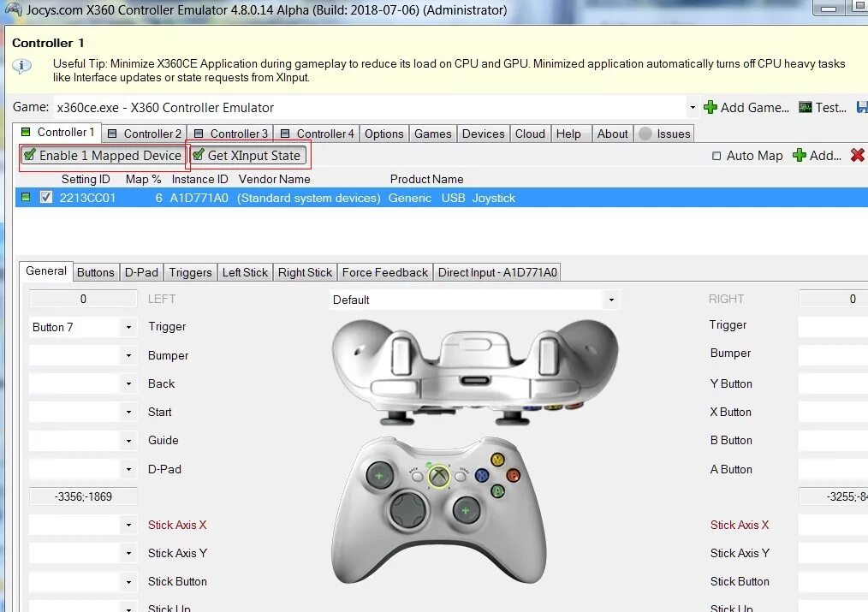Click the green plus Add device icon
868x612 pixels.
tap(800, 156)
